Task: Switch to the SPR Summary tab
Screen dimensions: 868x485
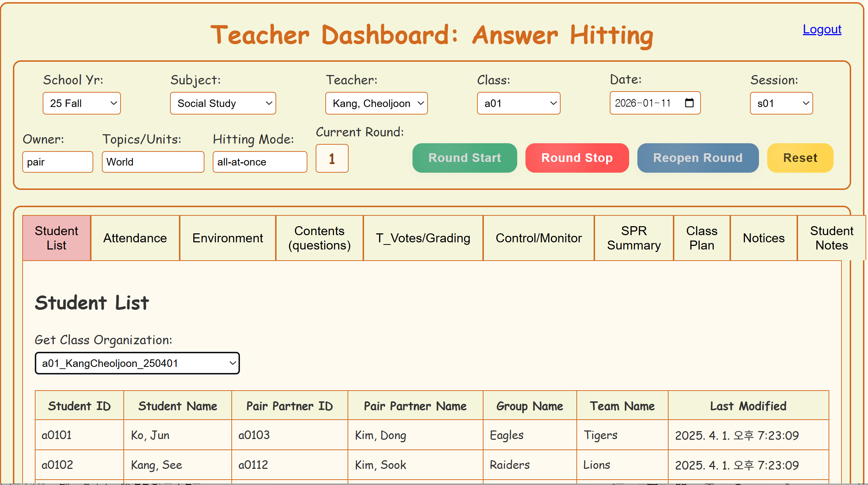Action: 633,238
